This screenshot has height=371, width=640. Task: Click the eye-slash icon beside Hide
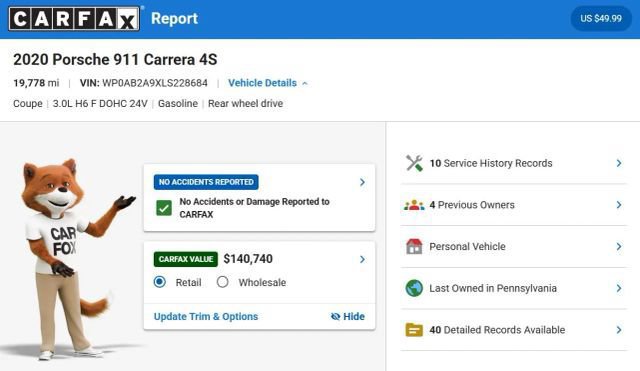click(336, 316)
